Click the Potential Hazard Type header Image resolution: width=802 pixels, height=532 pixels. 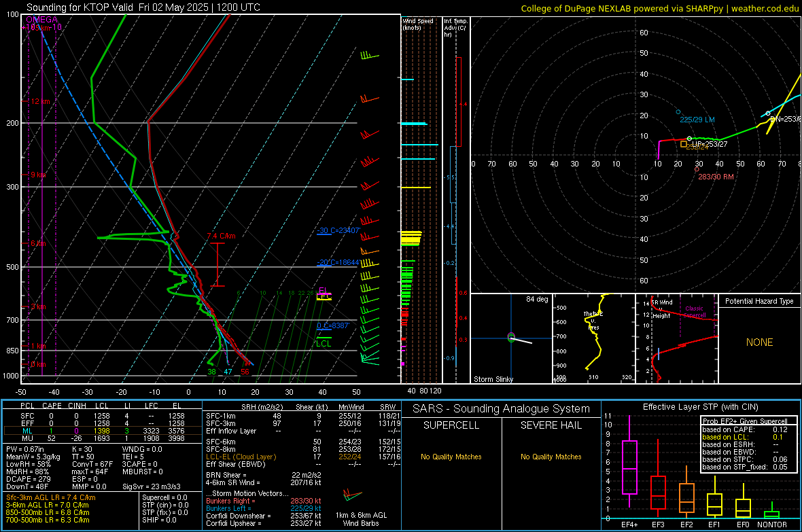tap(759, 301)
